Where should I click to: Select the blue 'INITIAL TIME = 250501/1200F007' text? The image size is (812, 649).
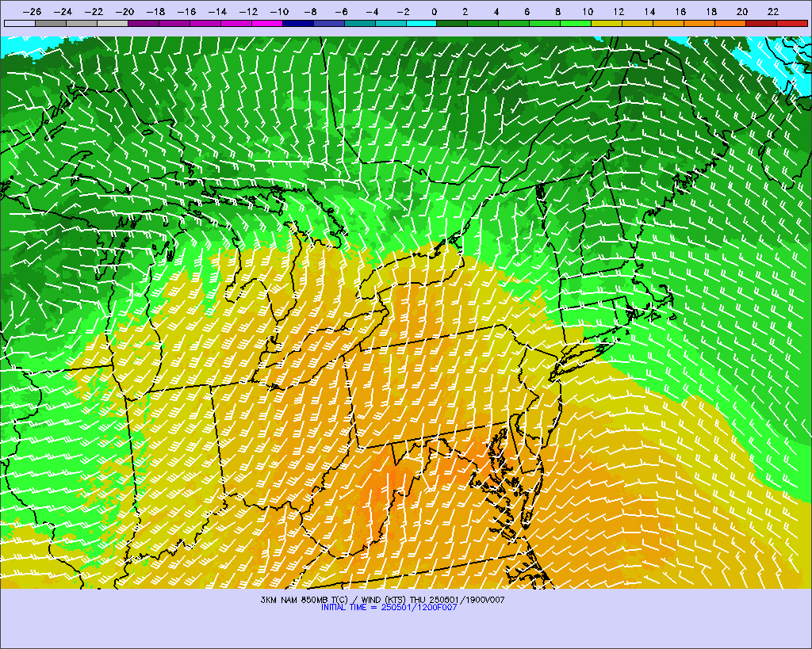pyautogui.click(x=389, y=608)
